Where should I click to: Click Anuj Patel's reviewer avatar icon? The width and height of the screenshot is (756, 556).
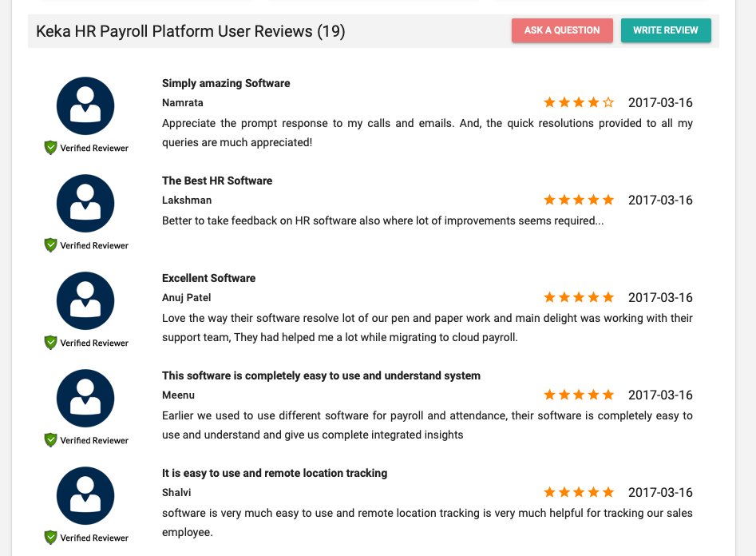tap(85, 300)
